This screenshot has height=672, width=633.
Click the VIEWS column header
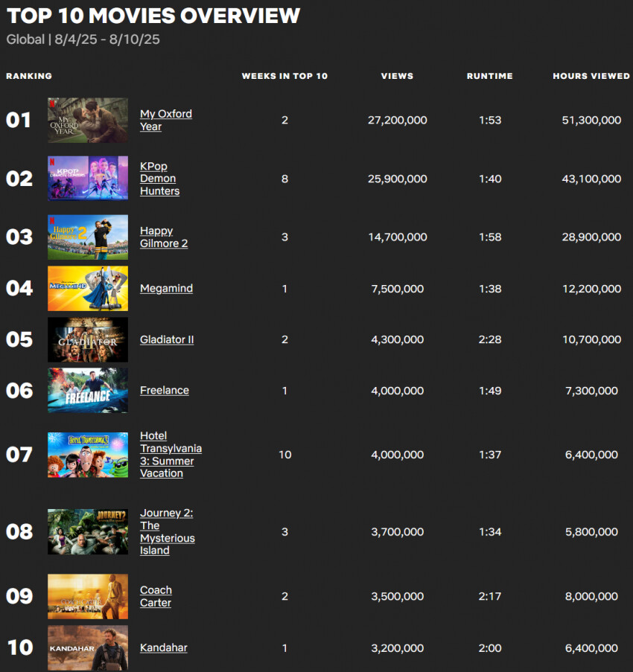point(397,76)
